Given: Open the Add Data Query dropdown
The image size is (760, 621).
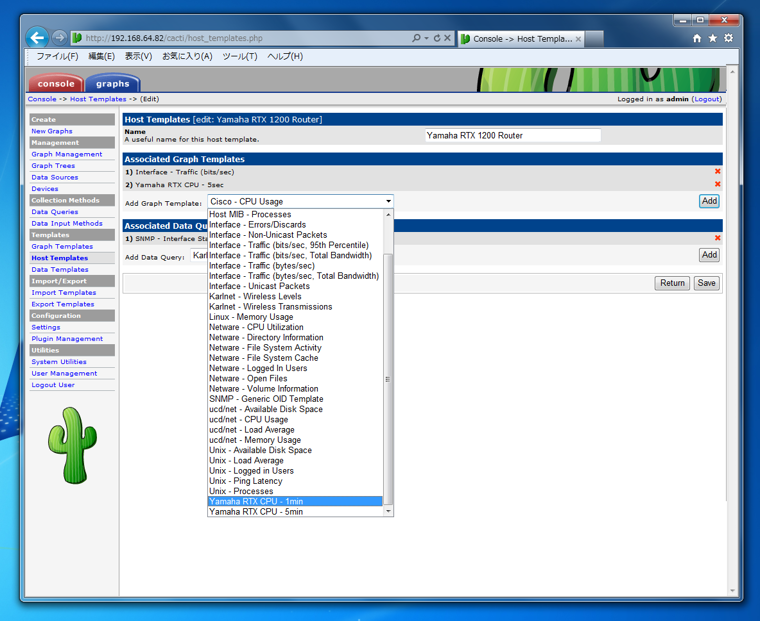Looking at the screenshot, I should coord(199,255).
